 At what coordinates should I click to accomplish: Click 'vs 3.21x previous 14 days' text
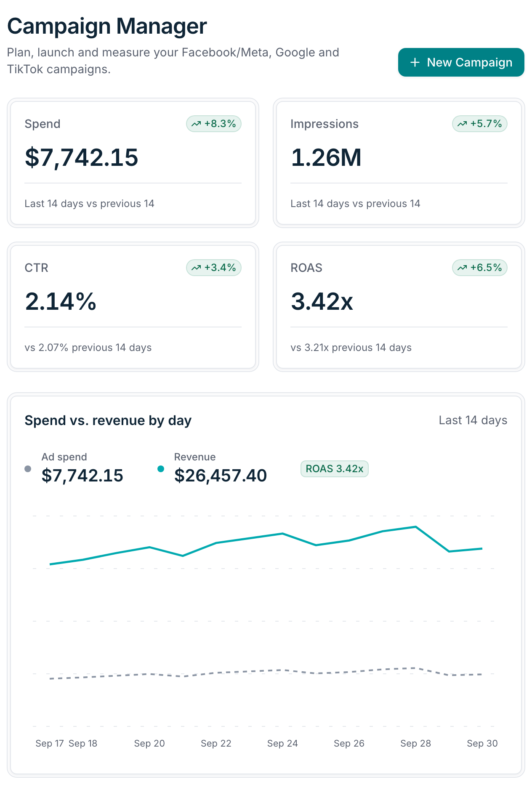351,348
